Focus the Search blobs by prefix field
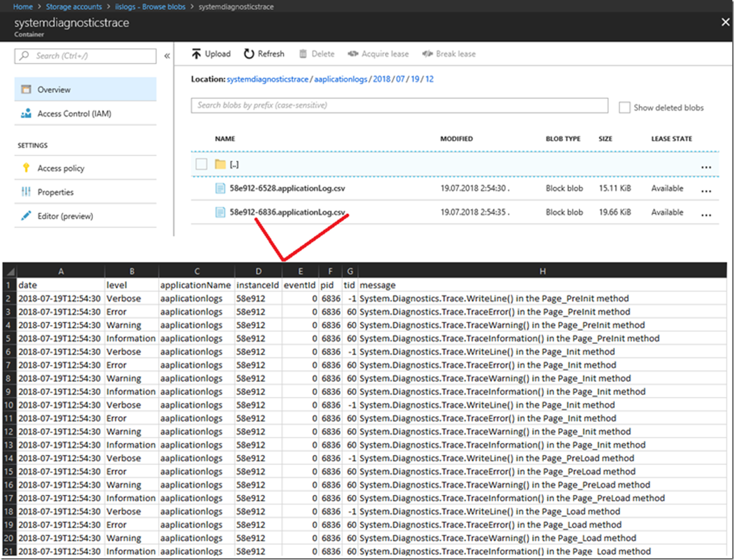The width and height of the screenshot is (734, 560). coord(399,105)
